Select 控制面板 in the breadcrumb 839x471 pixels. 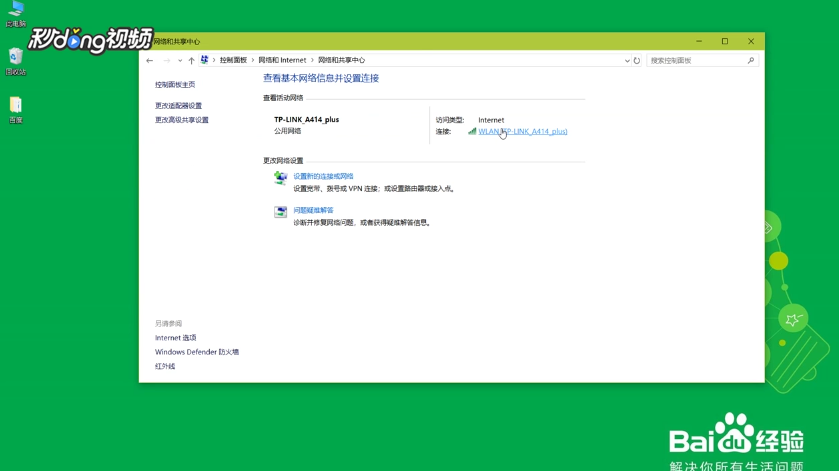click(x=233, y=60)
